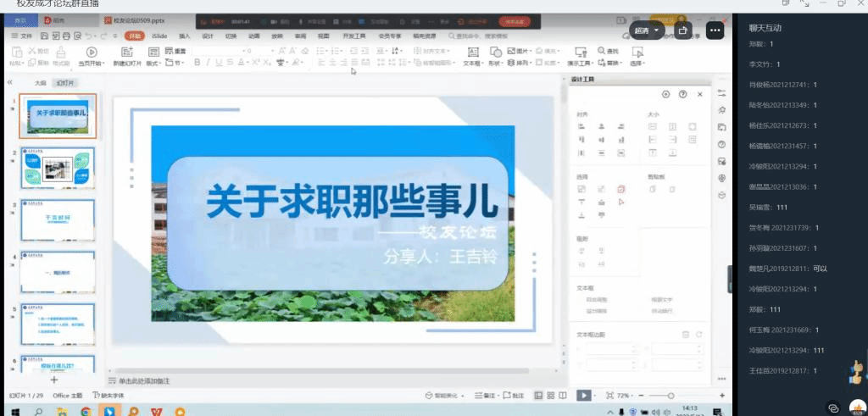Click the 备注 (Notes) status bar button

point(488,396)
